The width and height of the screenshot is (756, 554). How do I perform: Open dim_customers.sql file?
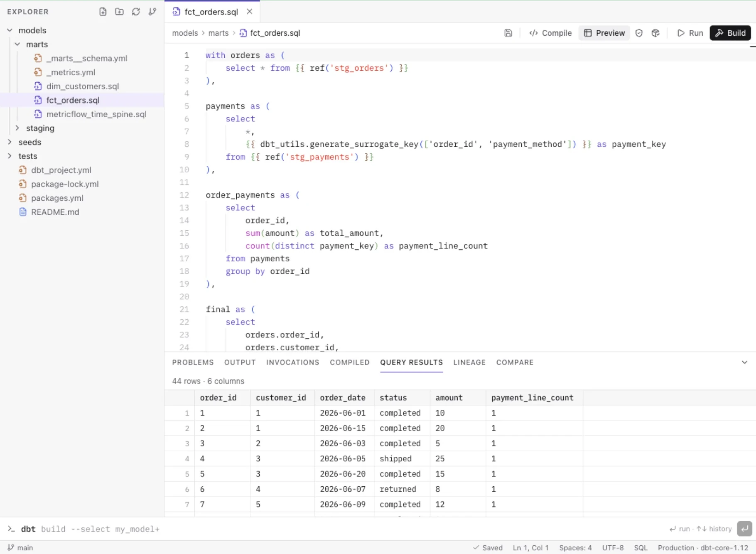(82, 86)
